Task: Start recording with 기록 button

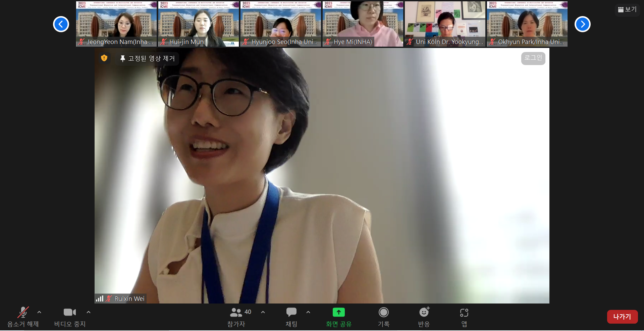Action: [384, 317]
